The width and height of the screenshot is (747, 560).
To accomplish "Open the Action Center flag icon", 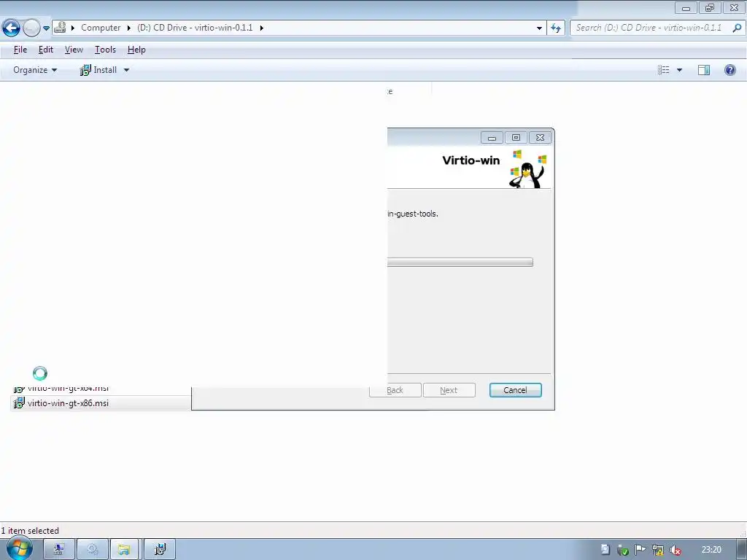I will pos(640,550).
